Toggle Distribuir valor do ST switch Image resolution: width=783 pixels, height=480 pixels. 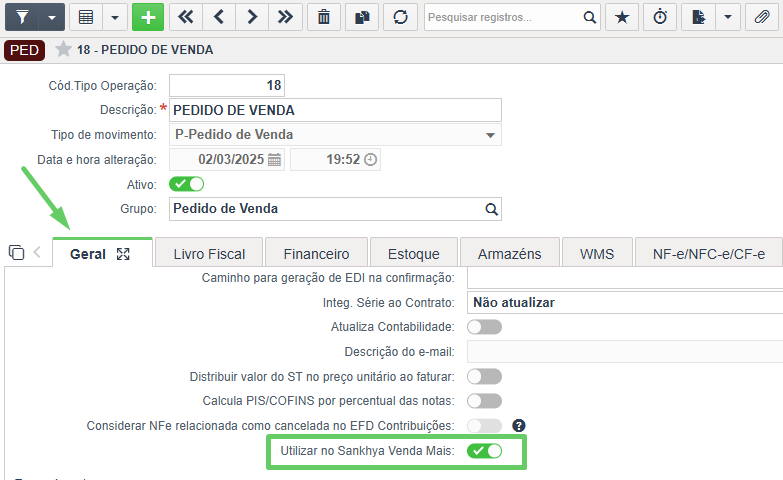[484, 377]
